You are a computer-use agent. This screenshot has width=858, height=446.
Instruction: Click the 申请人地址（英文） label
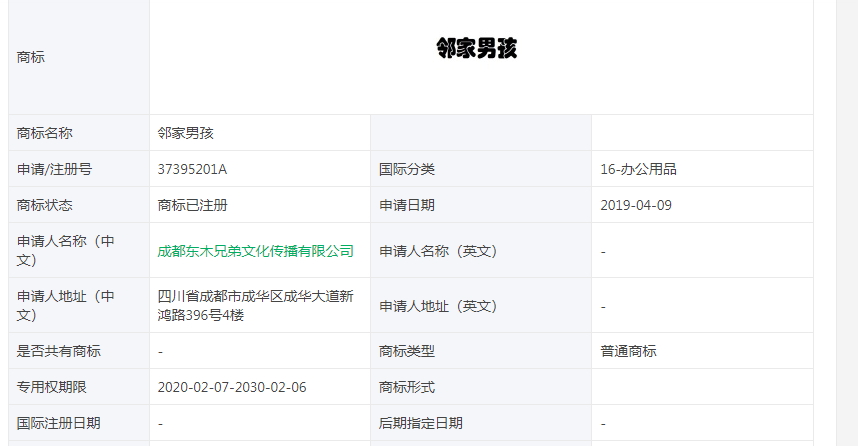coord(438,306)
